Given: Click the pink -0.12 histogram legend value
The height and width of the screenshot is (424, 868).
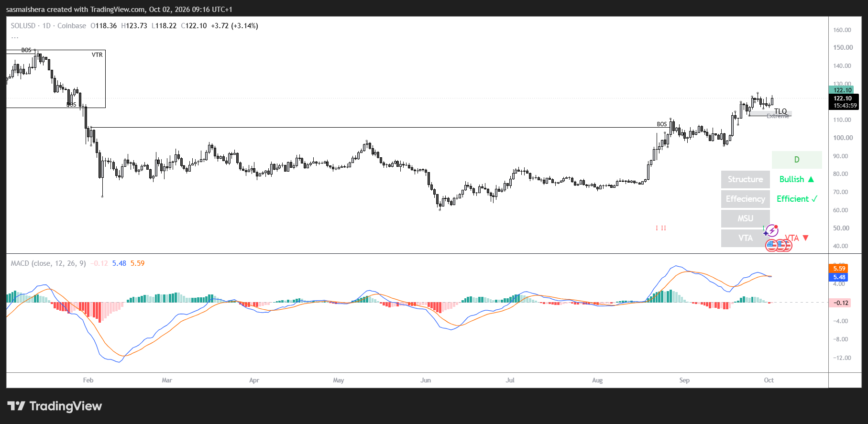Looking at the screenshot, I should pyautogui.click(x=99, y=263).
